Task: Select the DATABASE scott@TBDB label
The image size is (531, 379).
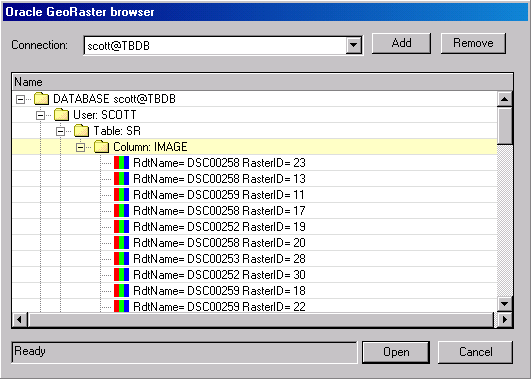Action: [x=114, y=99]
